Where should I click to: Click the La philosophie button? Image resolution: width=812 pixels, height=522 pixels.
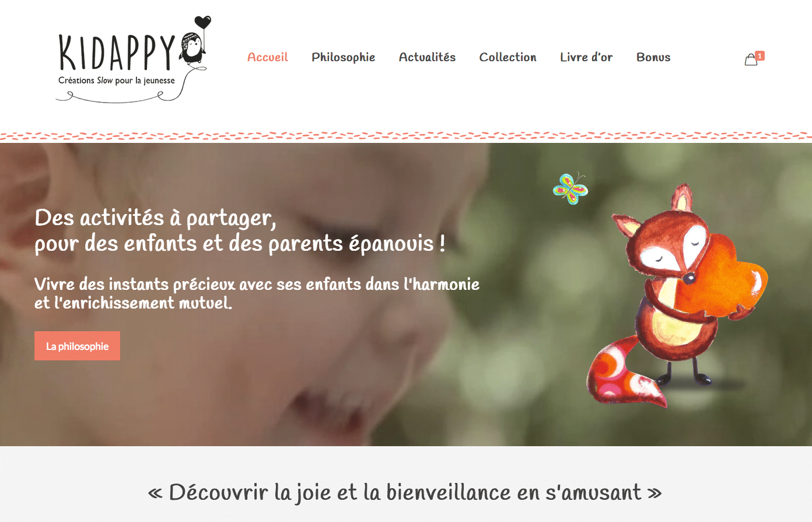(x=77, y=346)
